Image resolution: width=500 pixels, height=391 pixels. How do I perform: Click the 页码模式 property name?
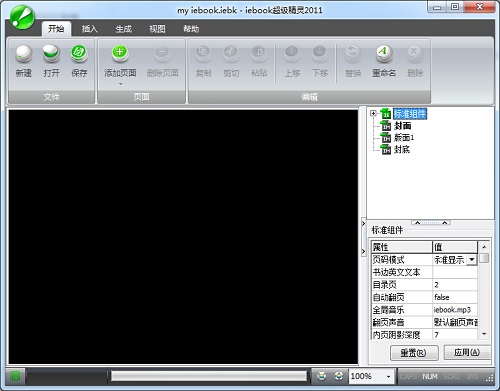388,260
